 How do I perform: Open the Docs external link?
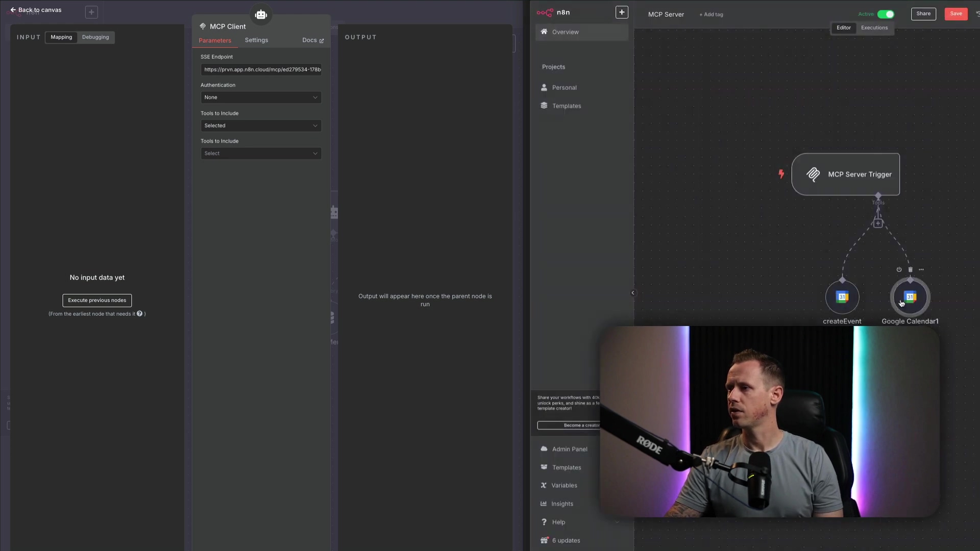click(313, 40)
